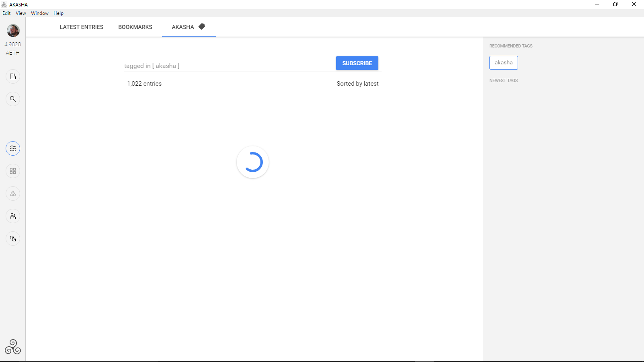Viewport: 644px width, 362px height.
Task: Restore down the AKASHA window
Action: pyautogui.click(x=615, y=4)
